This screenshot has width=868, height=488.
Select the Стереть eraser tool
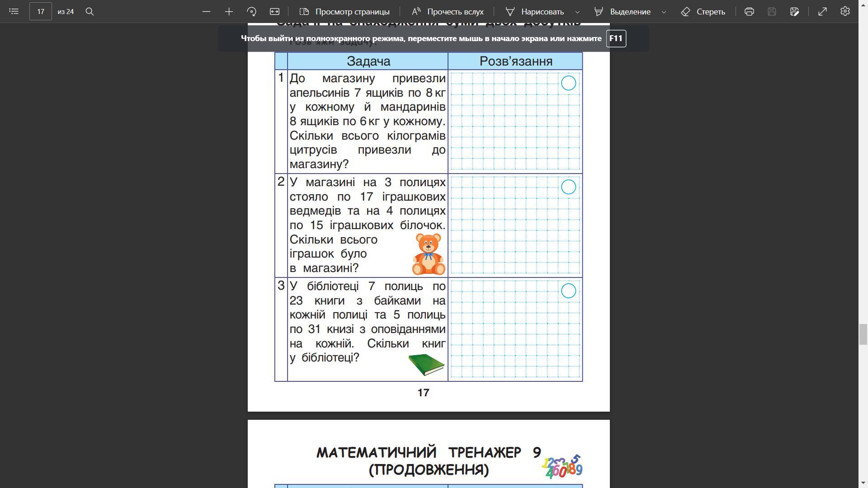[x=703, y=11]
